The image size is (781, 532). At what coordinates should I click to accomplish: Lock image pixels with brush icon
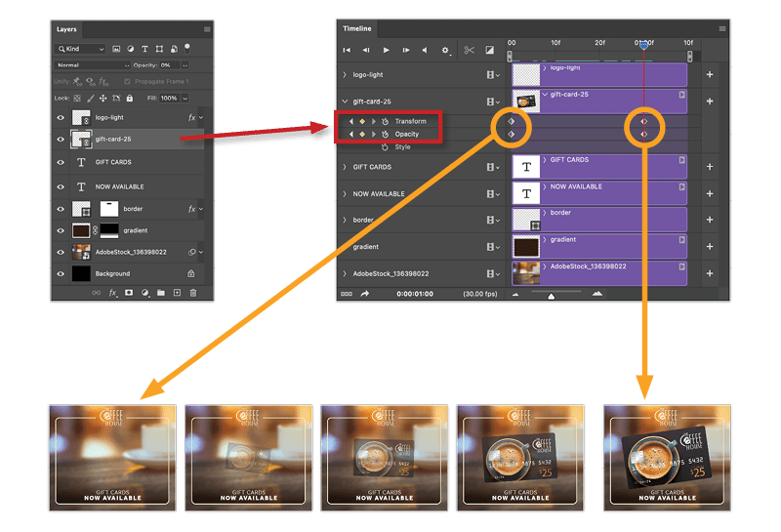click(x=90, y=99)
